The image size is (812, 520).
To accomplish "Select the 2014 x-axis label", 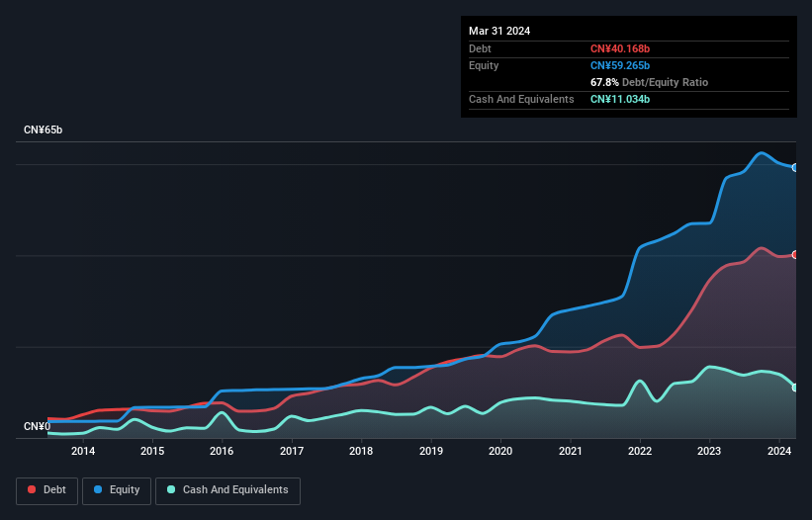I will coord(83,451).
